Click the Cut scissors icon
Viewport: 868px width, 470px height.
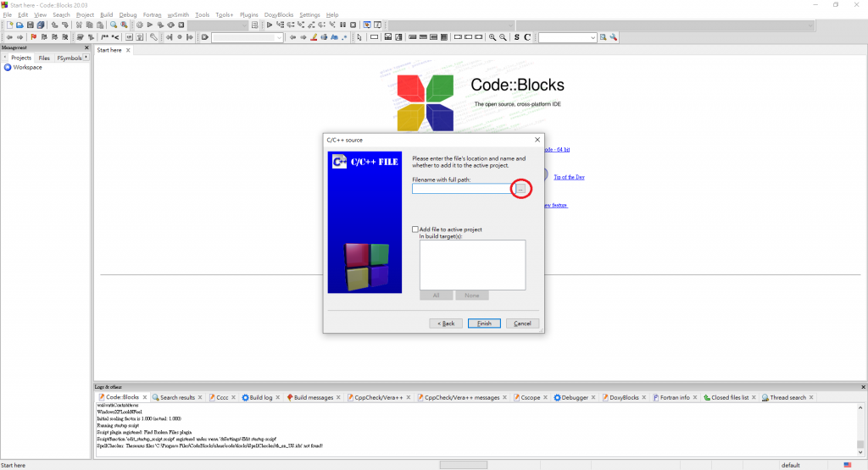point(79,25)
